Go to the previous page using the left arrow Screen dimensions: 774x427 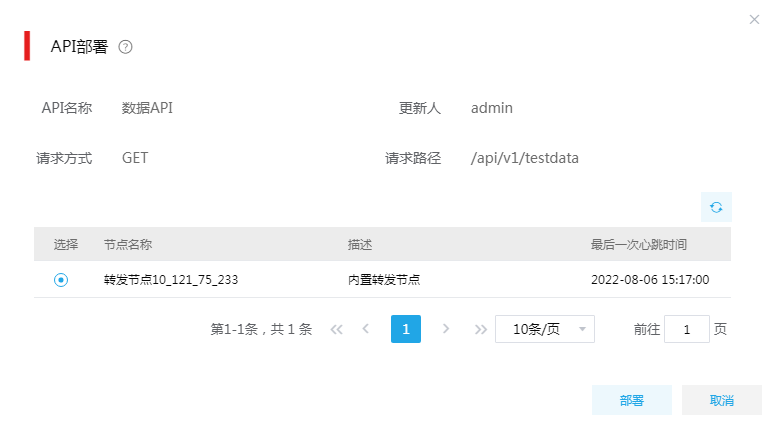tap(366, 329)
